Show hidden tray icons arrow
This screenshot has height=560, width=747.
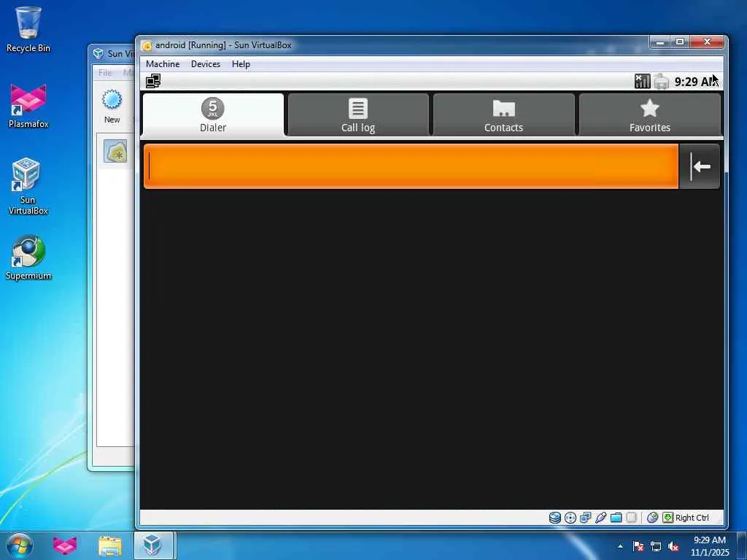[x=620, y=546]
